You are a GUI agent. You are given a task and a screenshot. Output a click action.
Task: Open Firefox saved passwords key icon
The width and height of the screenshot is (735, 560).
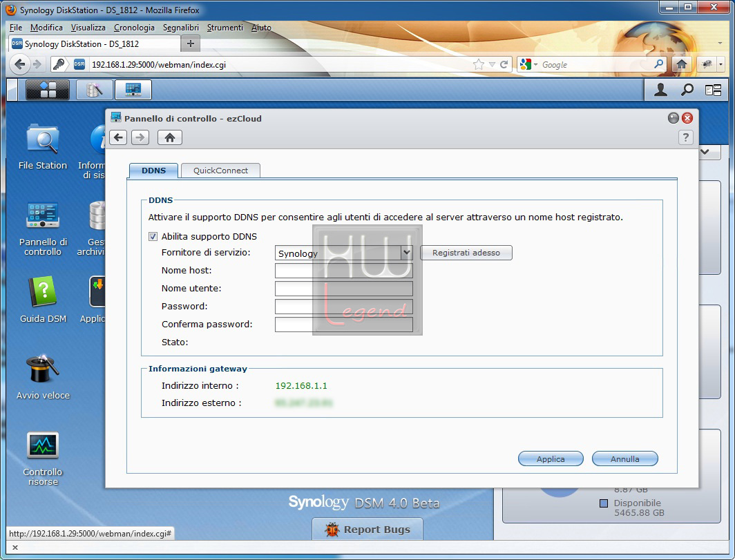click(59, 64)
